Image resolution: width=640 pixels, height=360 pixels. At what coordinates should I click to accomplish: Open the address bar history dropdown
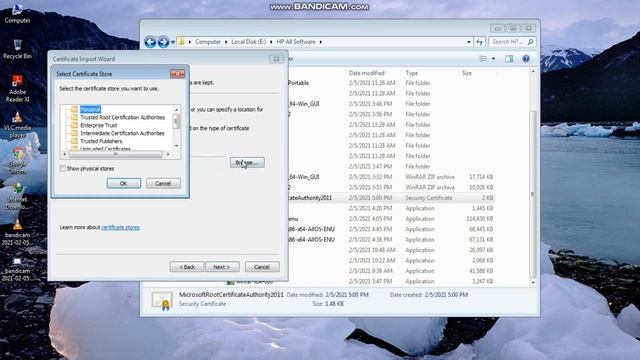point(469,42)
